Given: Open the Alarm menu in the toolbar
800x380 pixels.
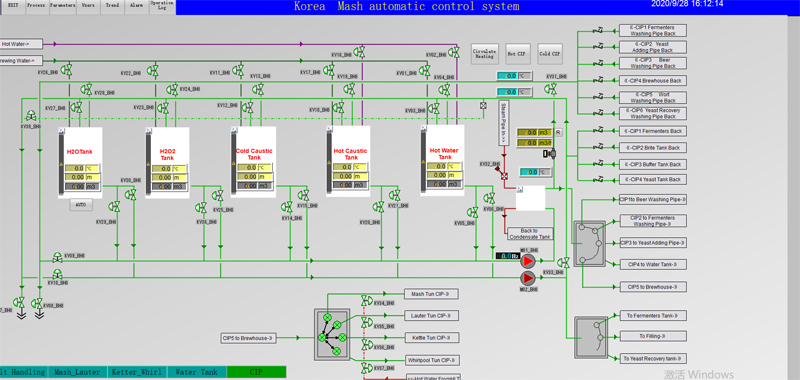Looking at the screenshot, I should (x=136, y=6).
